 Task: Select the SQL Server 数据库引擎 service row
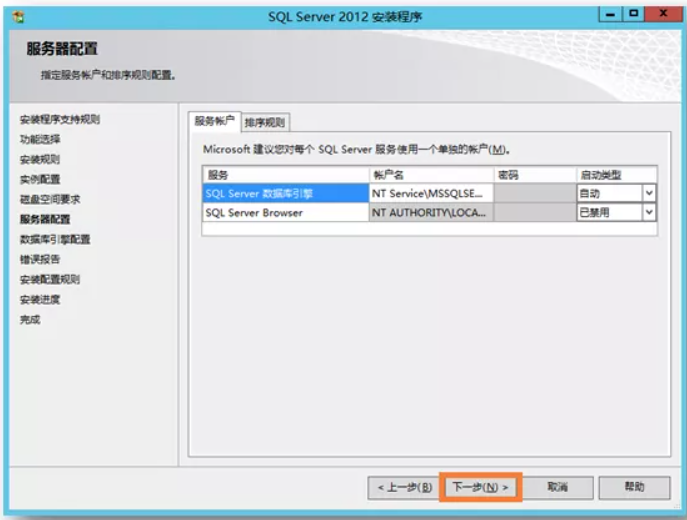click(285, 193)
